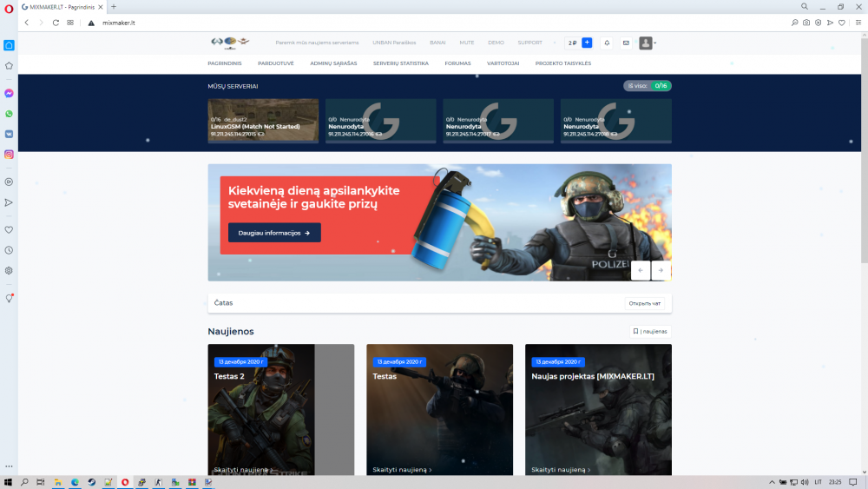Click Skaityti naujieną under Testas
Viewport: 868px width, 489px height.
pos(402,470)
